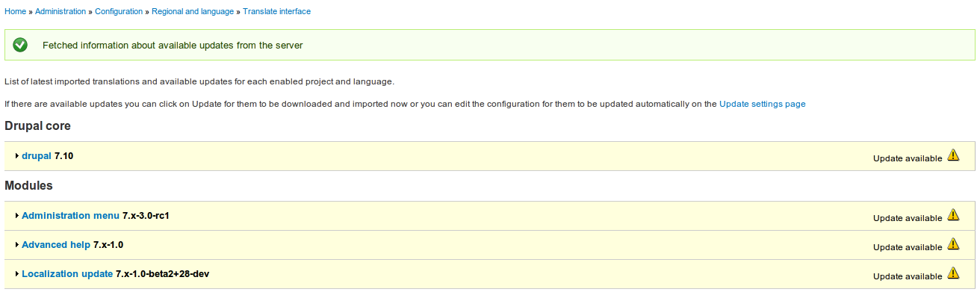Screen dimensions: 980x292
Task: Go to Home breadcrumb link
Action: 16,11
